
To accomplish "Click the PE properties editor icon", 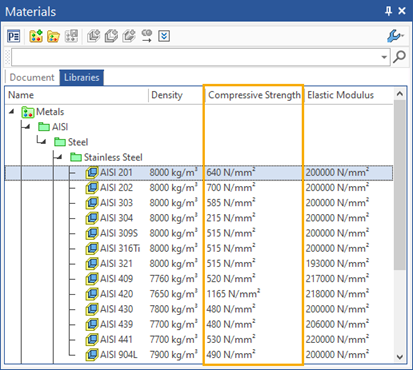I will [14, 36].
